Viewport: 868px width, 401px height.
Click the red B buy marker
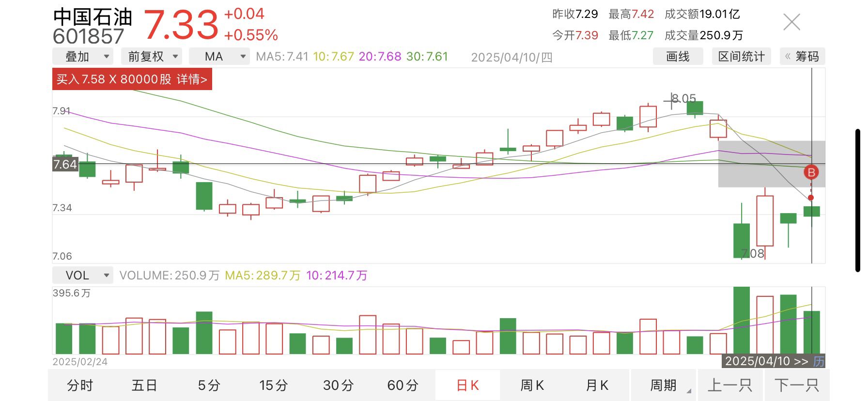point(811,172)
